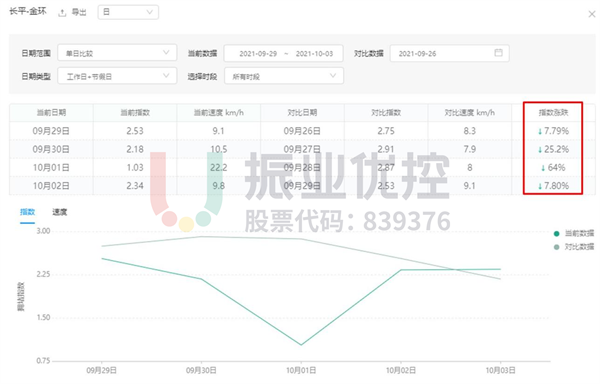Click the 当前指数 column header
600x384 pixels.
pos(135,112)
